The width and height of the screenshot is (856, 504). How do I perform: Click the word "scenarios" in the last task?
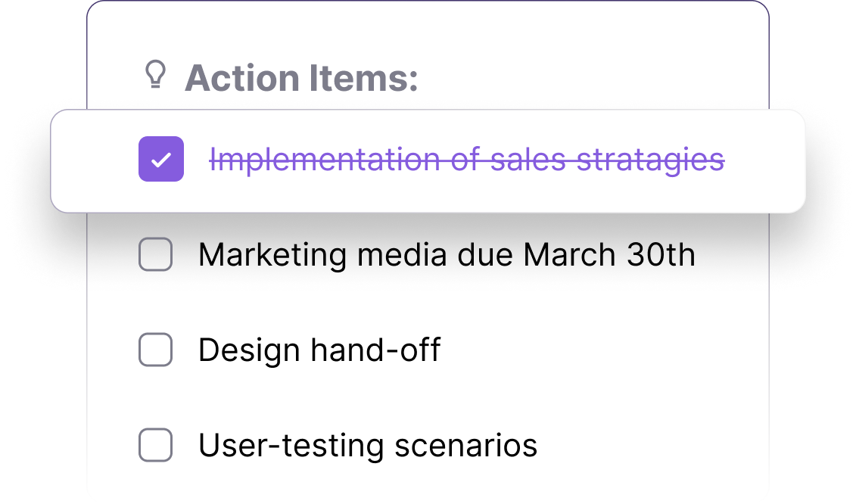point(465,446)
